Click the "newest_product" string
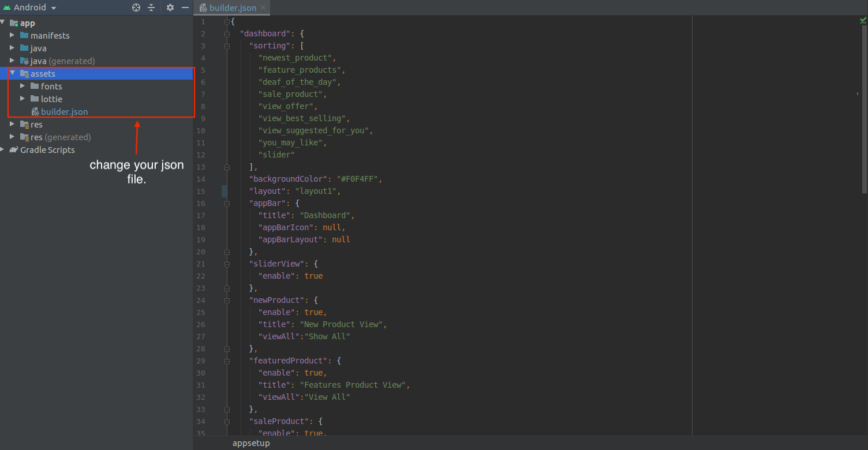Screen dimensions: 868x450 [x=295, y=58]
